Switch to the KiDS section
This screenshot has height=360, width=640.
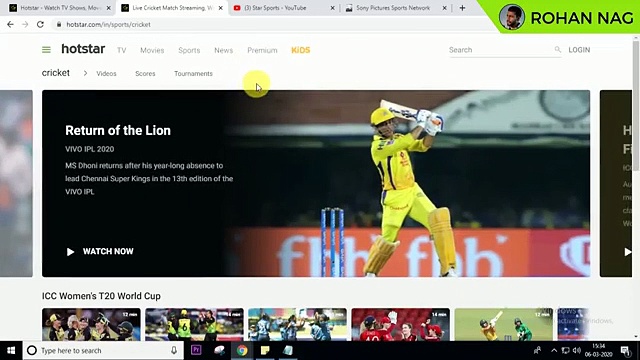click(300, 50)
